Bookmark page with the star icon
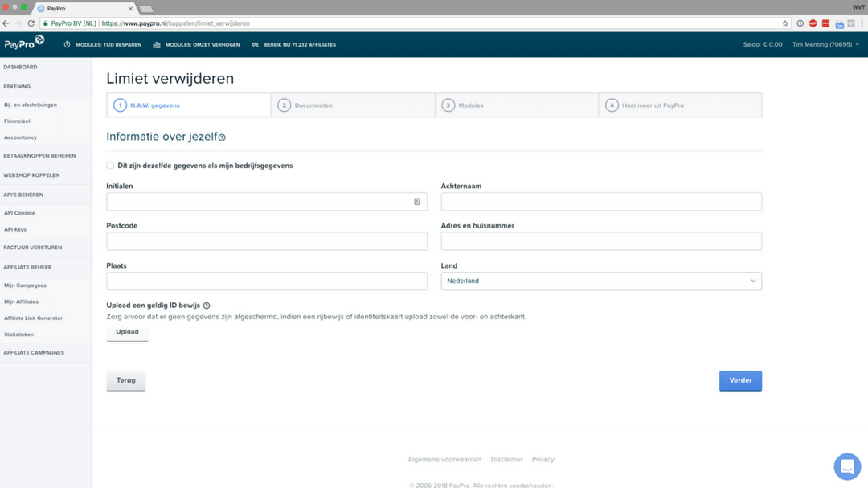This screenshot has width=868, height=488. pyautogui.click(x=785, y=23)
